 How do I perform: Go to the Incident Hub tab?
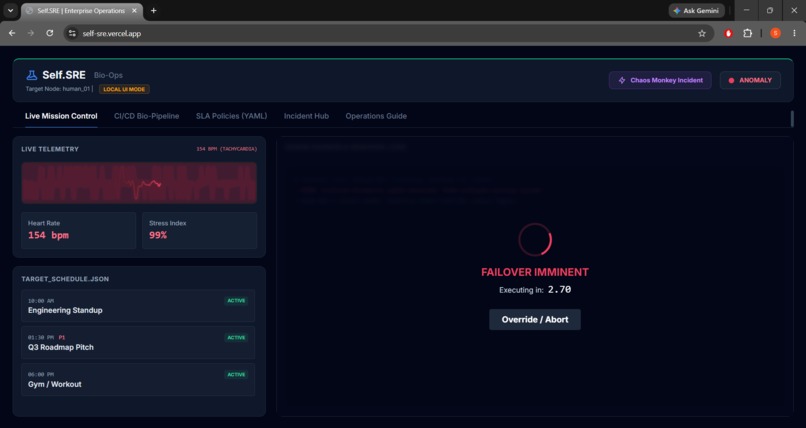click(x=306, y=116)
